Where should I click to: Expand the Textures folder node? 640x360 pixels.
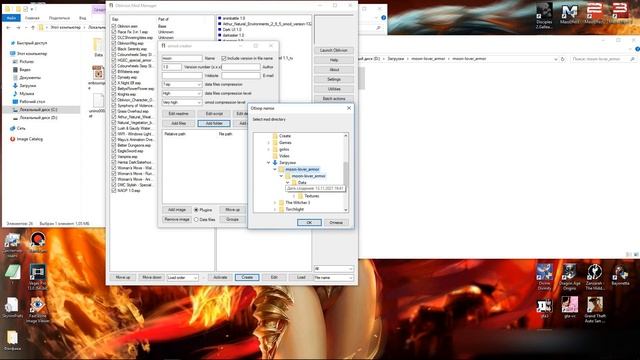pos(294,196)
